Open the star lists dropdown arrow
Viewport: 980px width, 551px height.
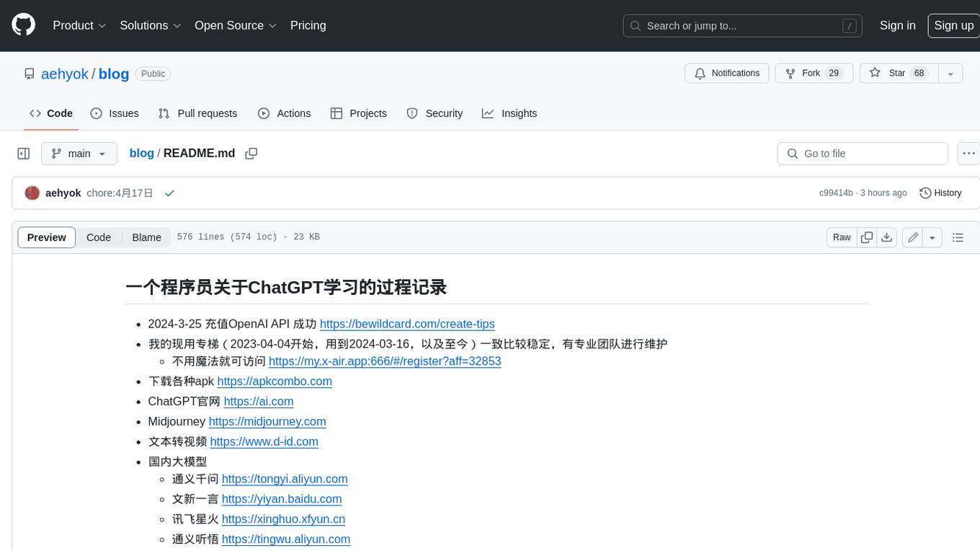[x=950, y=74]
